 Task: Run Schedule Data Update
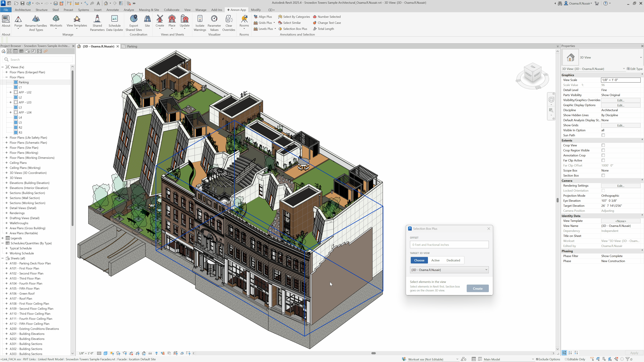pyautogui.click(x=115, y=23)
